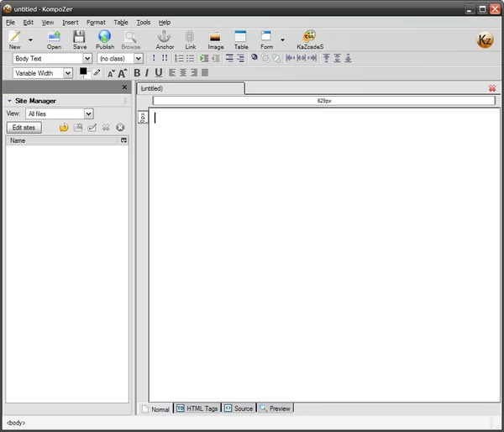The width and height of the screenshot is (504, 432).
Task: Click the Image insert icon
Action: point(215,37)
